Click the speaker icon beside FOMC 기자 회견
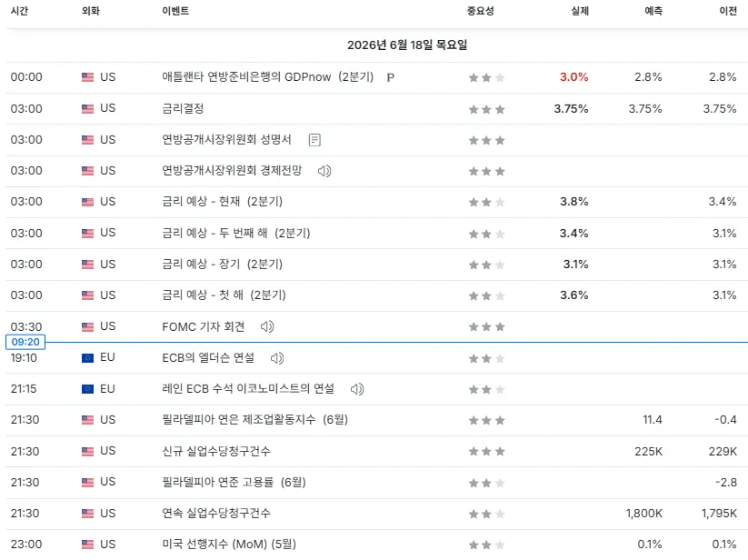The image size is (748, 560). click(x=267, y=326)
